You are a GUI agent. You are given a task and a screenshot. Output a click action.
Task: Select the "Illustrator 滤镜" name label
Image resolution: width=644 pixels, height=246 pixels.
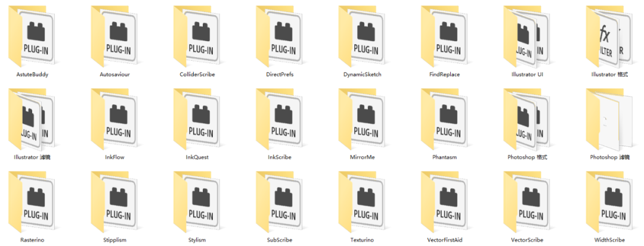click(x=32, y=157)
